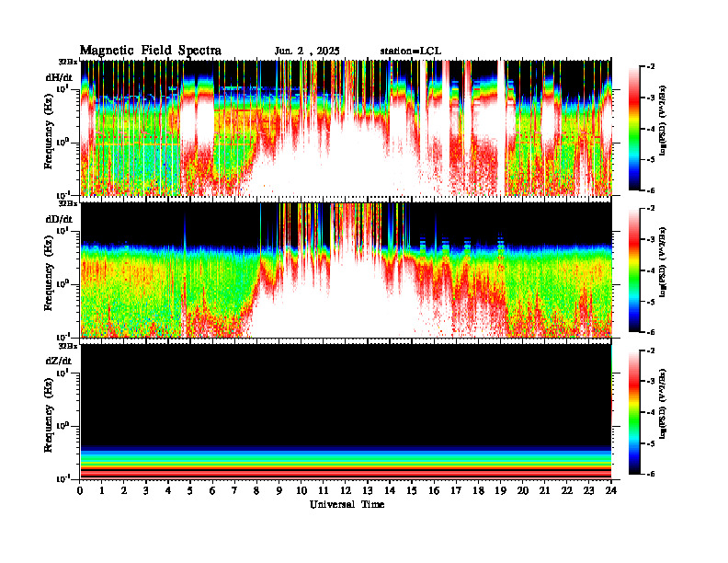Screen dimensions: 728x563
Task: Click the date "Jun. 2 , 2025"
Action: point(307,52)
